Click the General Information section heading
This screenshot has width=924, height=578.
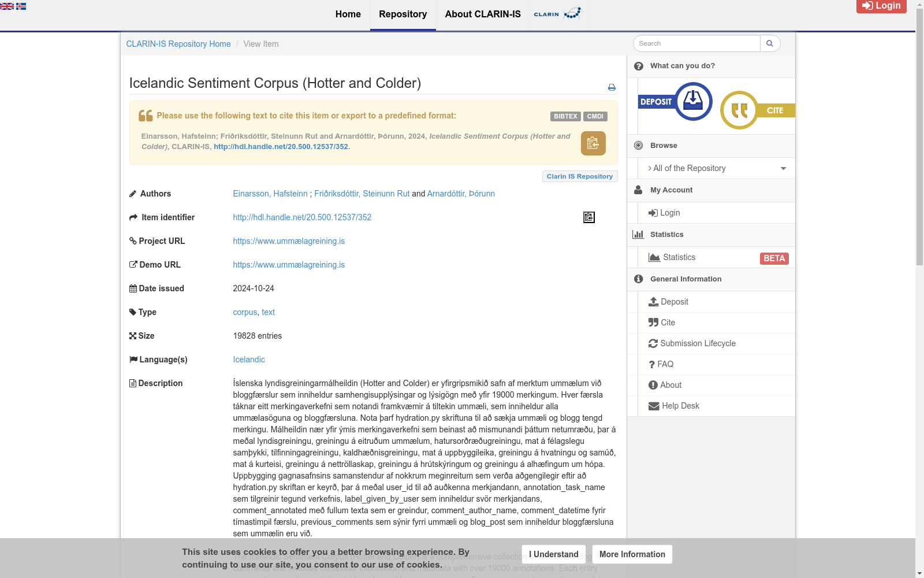coord(686,279)
